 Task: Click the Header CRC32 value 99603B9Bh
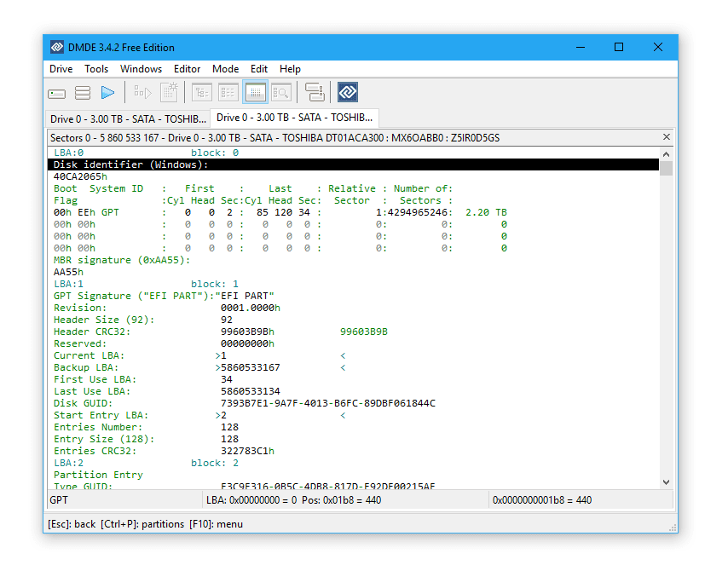click(x=247, y=332)
